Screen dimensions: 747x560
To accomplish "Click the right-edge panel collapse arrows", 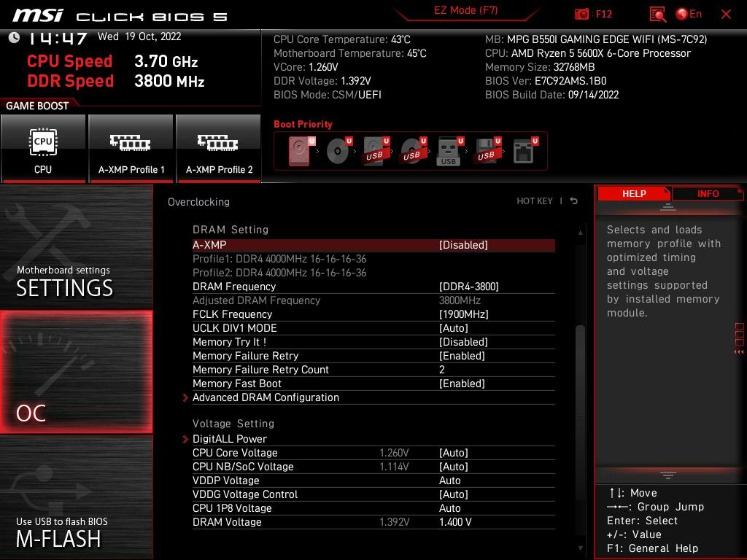I will (x=739, y=352).
